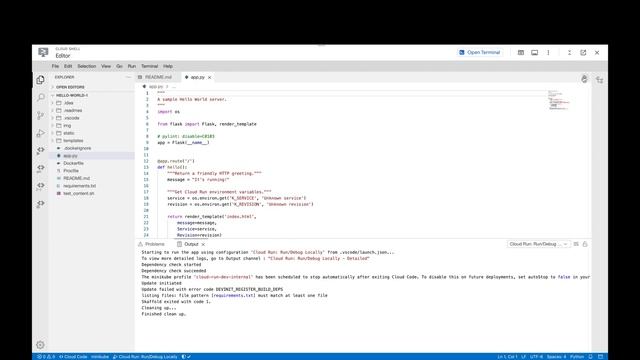The image size is (640, 360).
Task: Close the app.py editor tab
Action: [x=209, y=78]
